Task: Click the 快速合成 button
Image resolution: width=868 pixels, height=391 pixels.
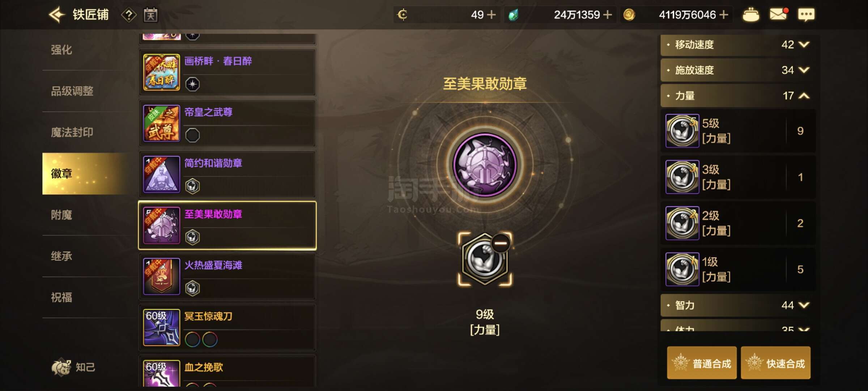Action: (776, 363)
